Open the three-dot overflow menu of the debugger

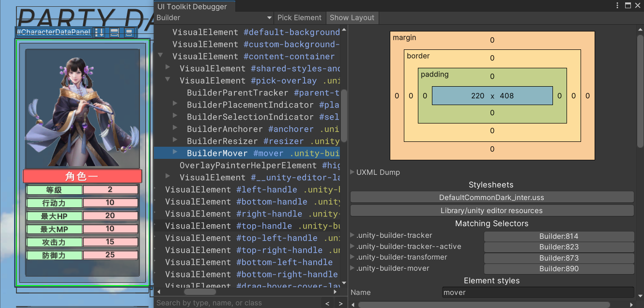click(616, 5)
